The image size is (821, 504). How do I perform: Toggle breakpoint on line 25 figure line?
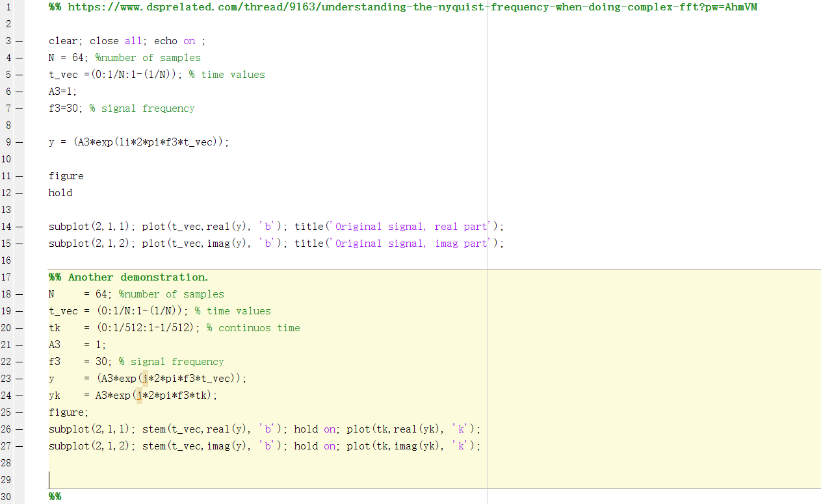[18, 412]
